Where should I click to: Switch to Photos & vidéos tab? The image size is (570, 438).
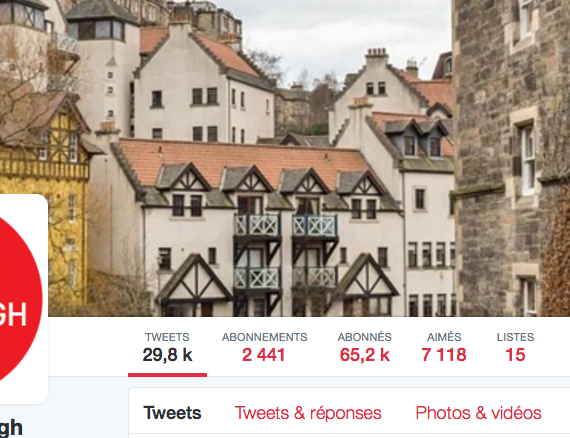coord(478,413)
